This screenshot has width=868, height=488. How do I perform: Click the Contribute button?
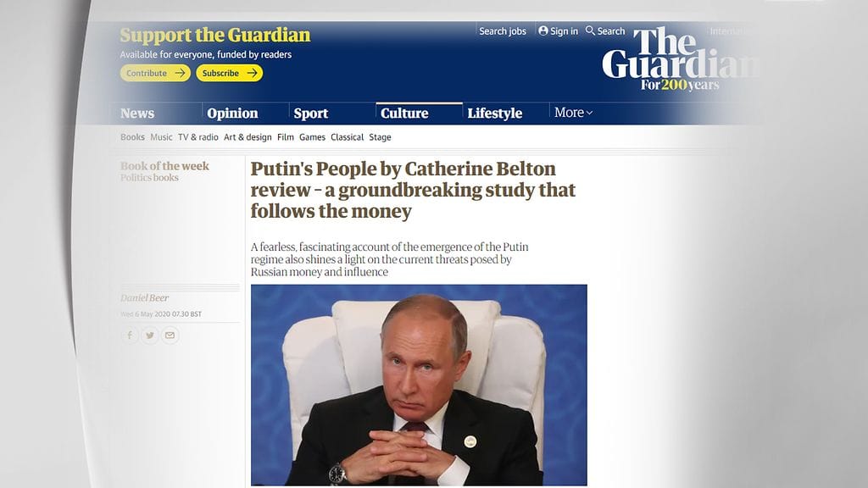click(x=156, y=73)
